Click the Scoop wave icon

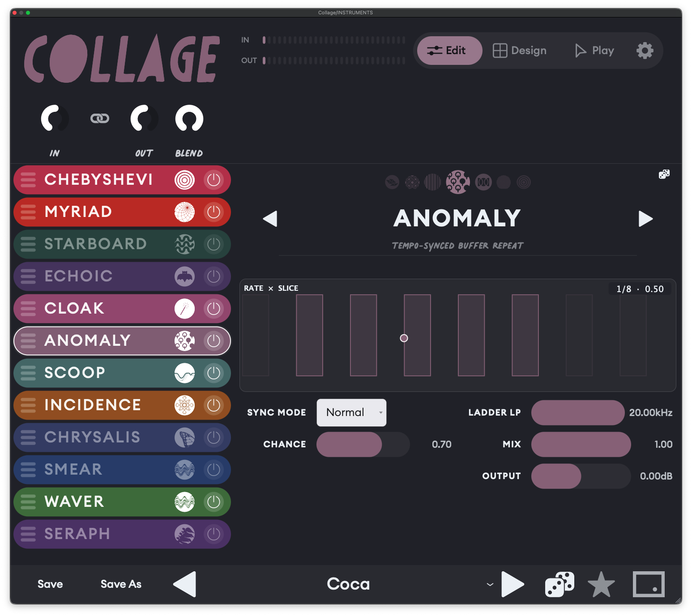click(x=184, y=373)
